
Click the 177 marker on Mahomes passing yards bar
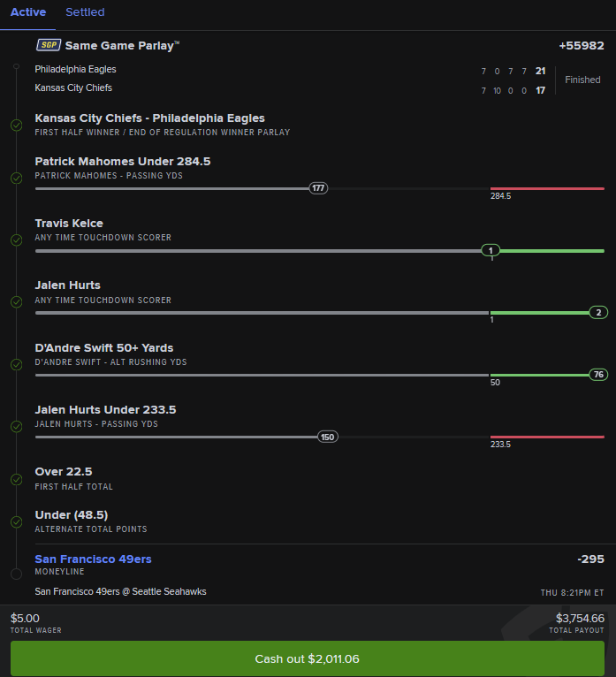click(318, 188)
